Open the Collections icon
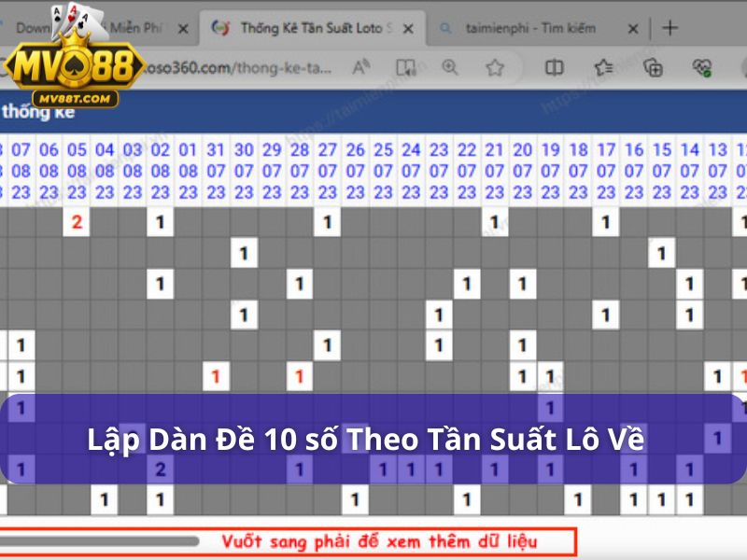This screenshot has width=747, height=560. tap(654, 67)
